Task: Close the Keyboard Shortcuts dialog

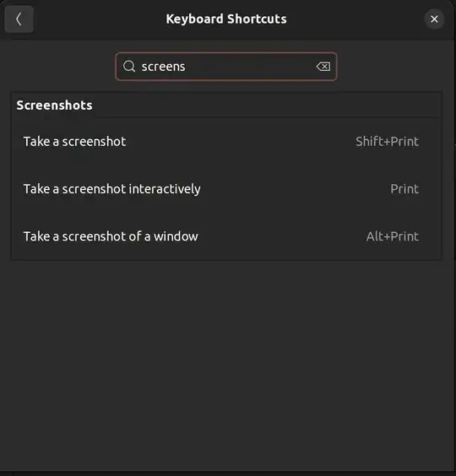Action: (x=434, y=19)
